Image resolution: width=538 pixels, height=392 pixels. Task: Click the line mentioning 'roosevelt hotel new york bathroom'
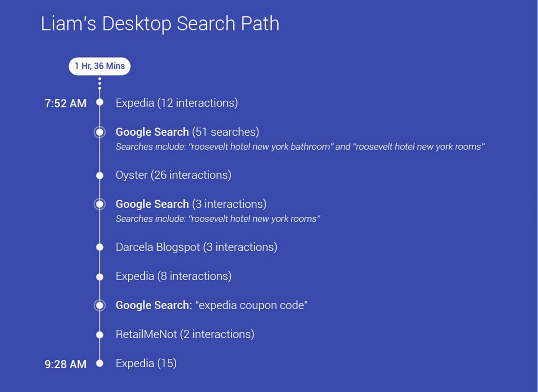[x=300, y=147]
